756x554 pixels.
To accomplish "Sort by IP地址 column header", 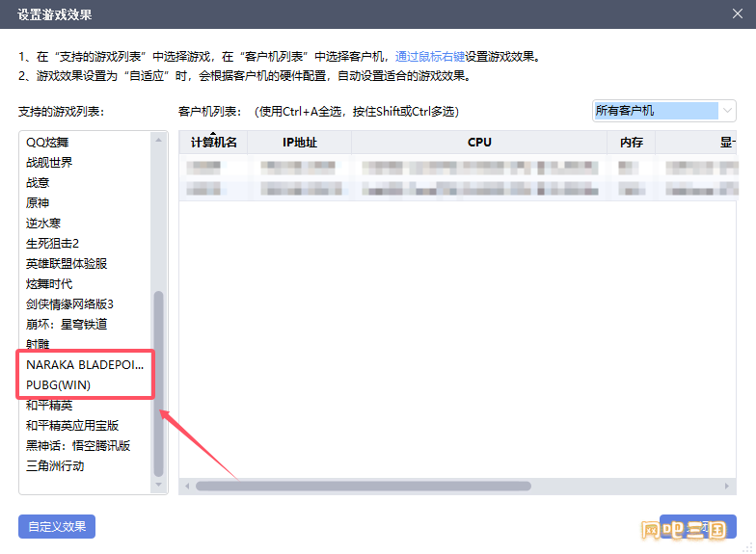I will pos(299,143).
